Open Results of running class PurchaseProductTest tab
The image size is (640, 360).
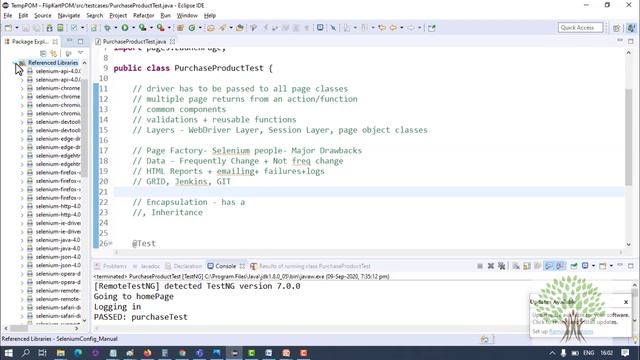(x=311, y=266)
